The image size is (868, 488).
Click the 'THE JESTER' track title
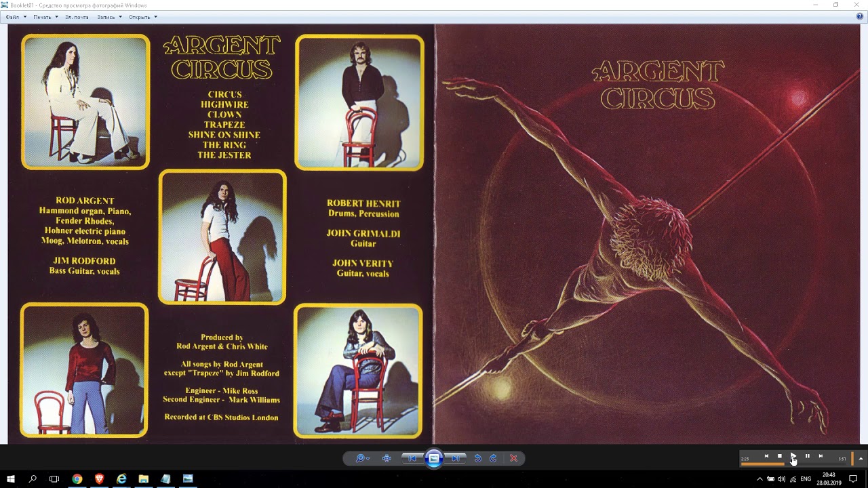coord(224,155)
